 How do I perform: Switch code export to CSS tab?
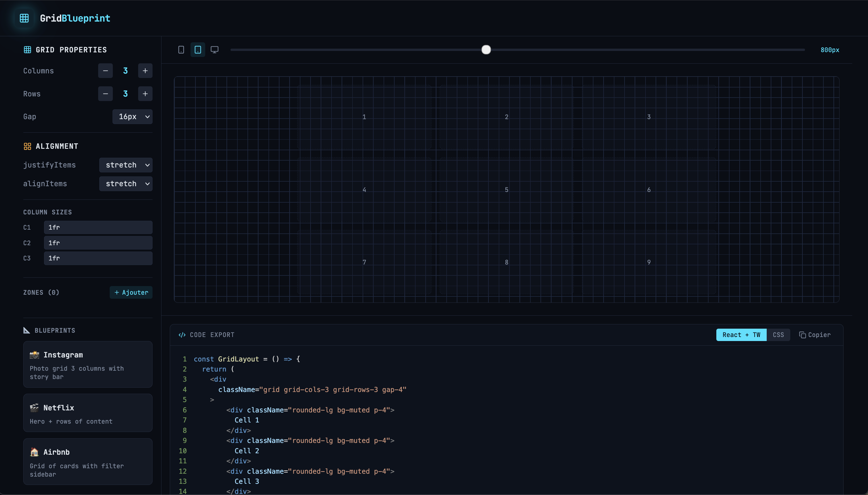pyautogui.click(x=778, y=335)
